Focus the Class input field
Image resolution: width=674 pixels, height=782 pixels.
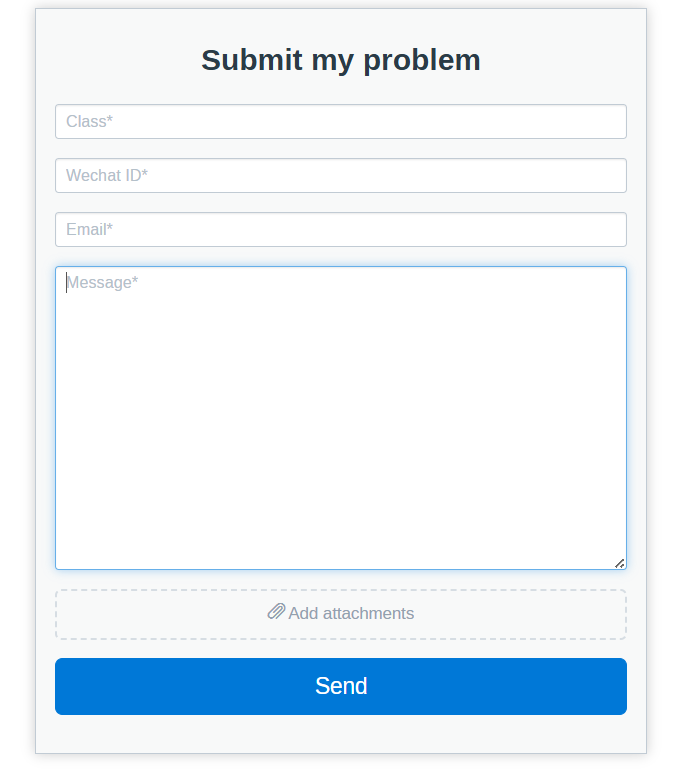point(340,122)
